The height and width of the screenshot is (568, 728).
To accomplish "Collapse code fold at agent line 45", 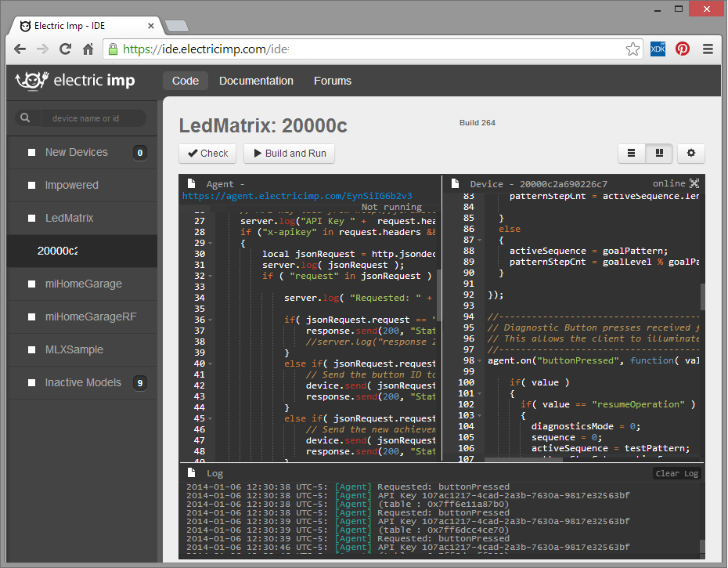I will pos(211,419).
